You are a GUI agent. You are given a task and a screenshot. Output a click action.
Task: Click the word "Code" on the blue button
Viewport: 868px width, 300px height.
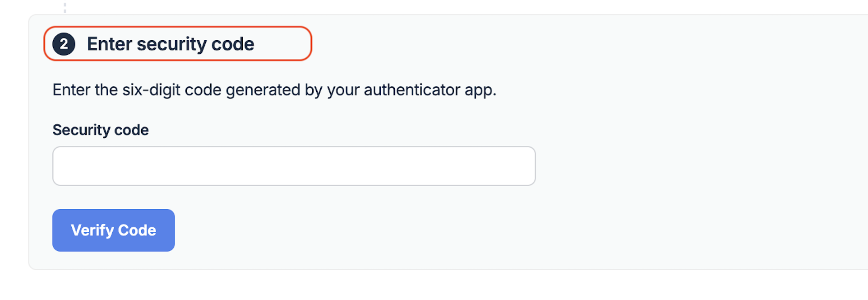[x=137, y=230]
